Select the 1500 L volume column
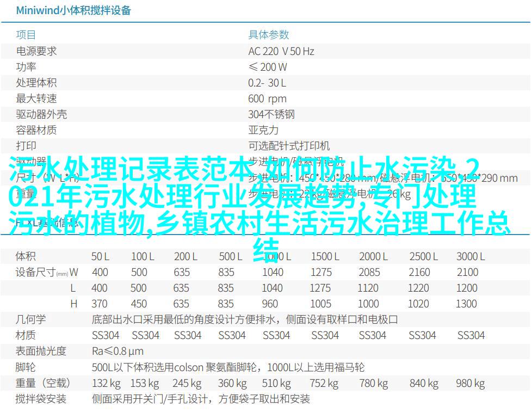The image size is (532, 413). click(x=325, y=256)
